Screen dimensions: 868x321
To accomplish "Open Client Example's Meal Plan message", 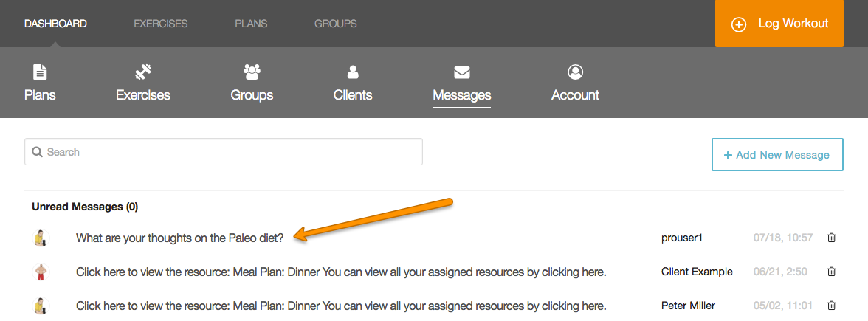I will tap(342, 272).
